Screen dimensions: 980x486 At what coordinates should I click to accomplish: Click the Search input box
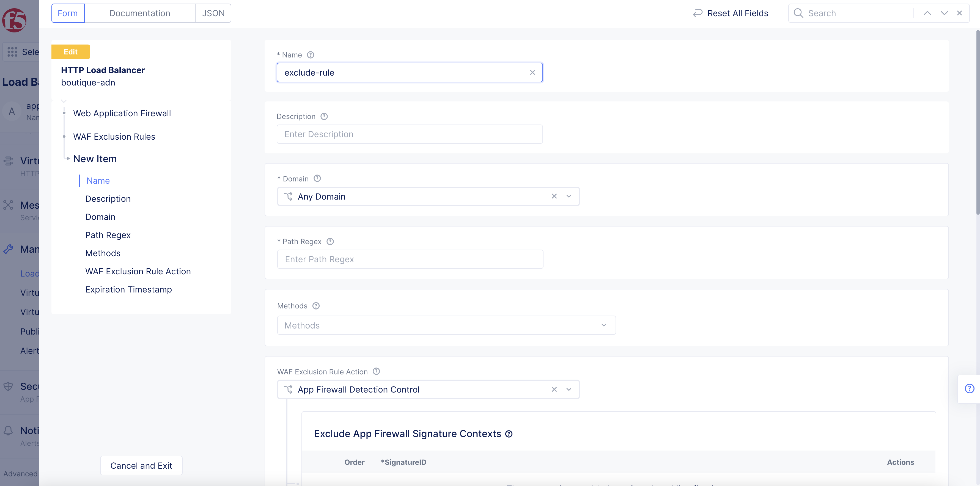(858, 13)
